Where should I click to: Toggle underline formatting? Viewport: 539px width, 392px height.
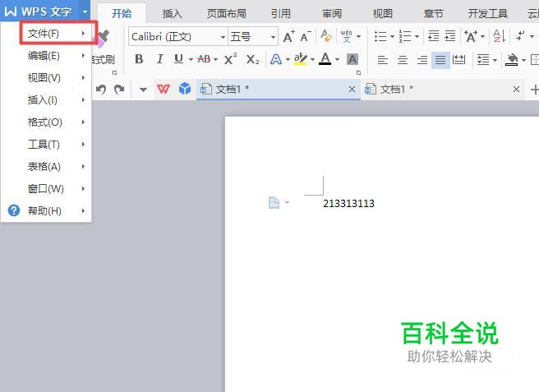tap(178, 59)
